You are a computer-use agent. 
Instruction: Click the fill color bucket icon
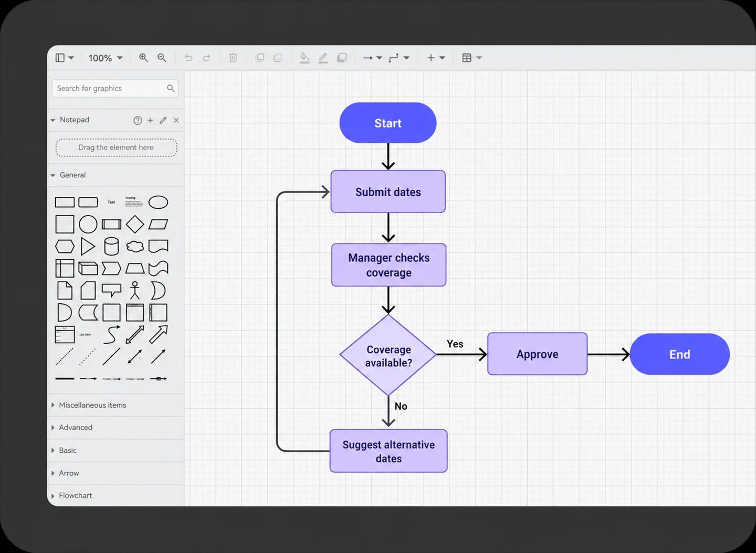tap(304, 58)
